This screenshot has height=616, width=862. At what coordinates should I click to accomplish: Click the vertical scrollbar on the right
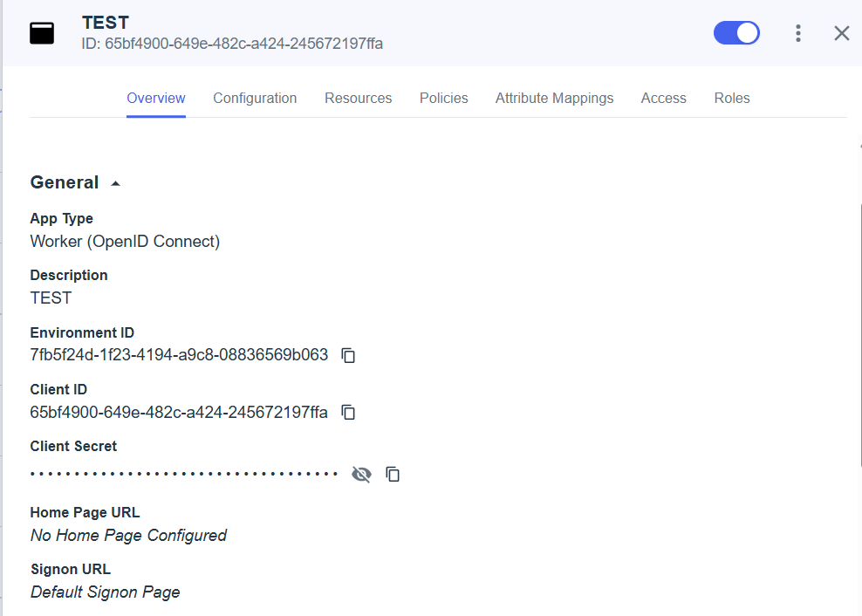pos(859,332)
